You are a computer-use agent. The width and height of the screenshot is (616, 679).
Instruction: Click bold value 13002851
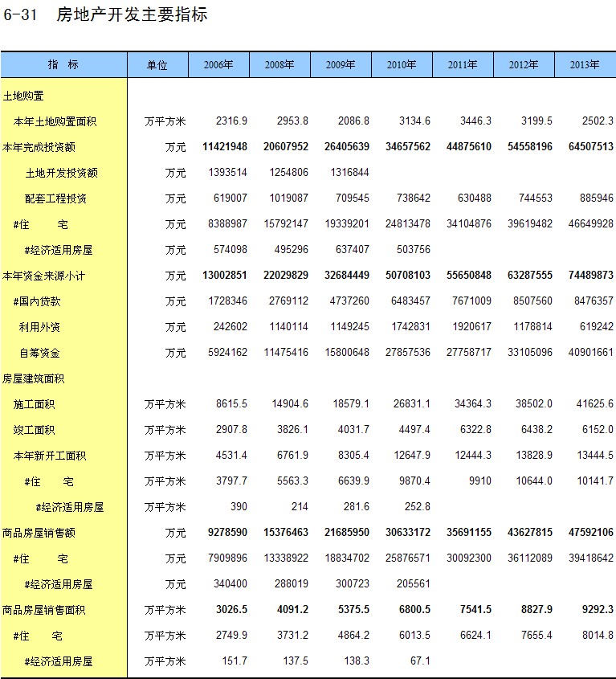click(225, 275)
